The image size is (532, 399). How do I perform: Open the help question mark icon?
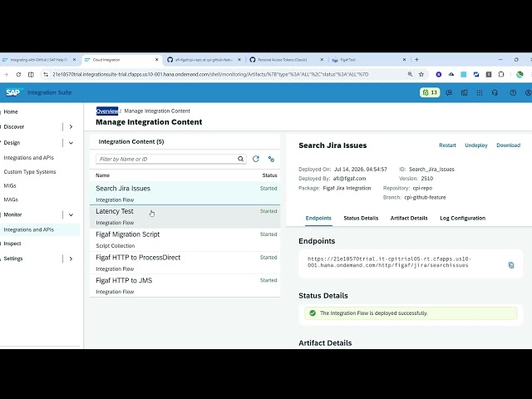point(513,92)
